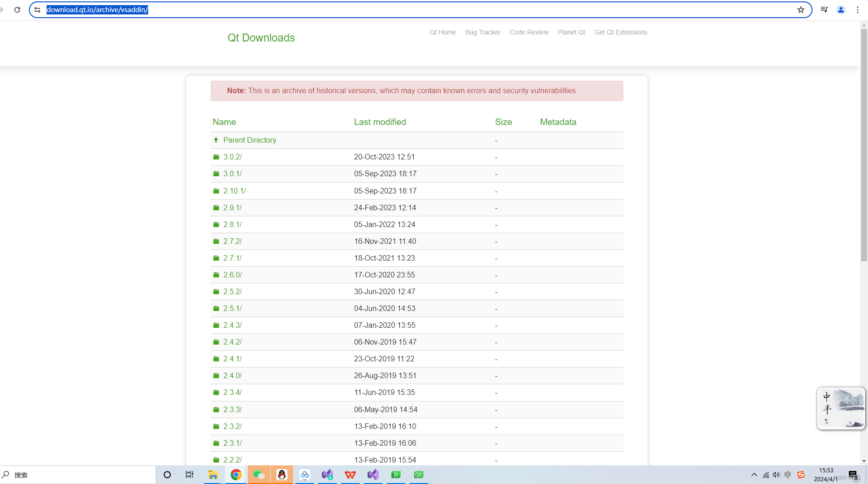868x484 pixels.
Task: Click the Windows taskbar search box
Action: [x=78, y=475]
